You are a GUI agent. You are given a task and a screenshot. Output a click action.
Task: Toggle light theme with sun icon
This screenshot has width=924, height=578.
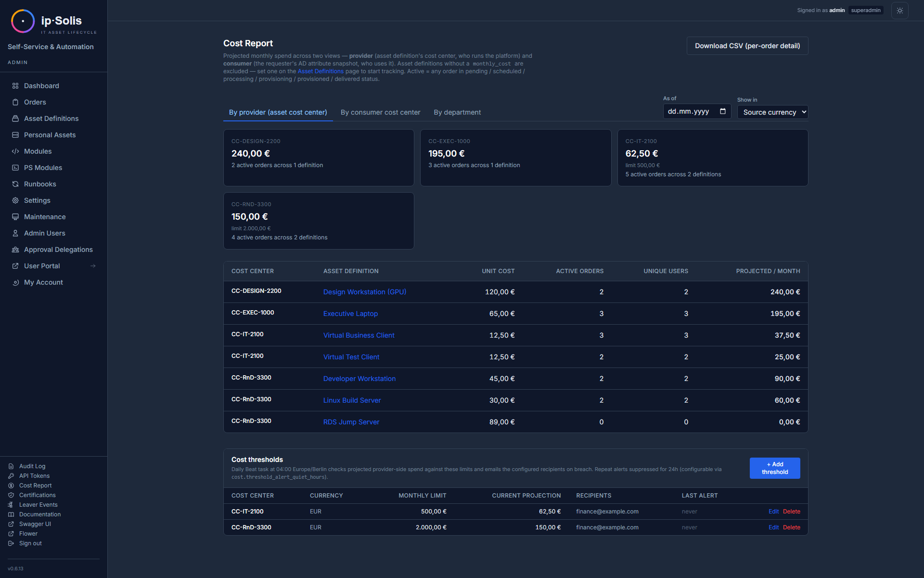point(899,11)
